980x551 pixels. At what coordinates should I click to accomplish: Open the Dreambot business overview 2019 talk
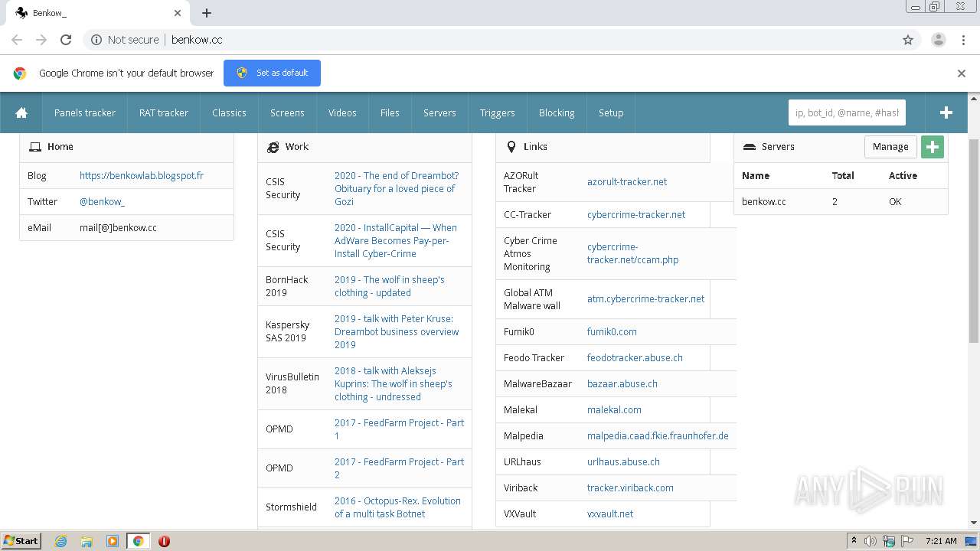[x=397, y=331]
